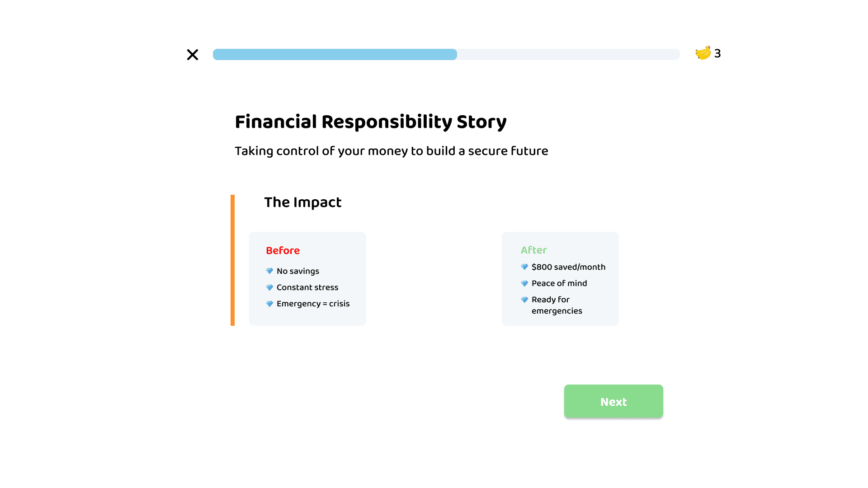Click the banana reward icon
The height and width of the screenshot is (488, 868).
pyautogui.click(x=703, y=53)
